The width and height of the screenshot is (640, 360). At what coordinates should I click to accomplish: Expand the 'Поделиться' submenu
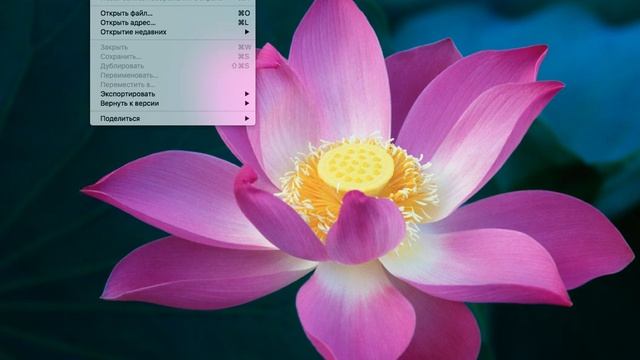coord(173,118)
